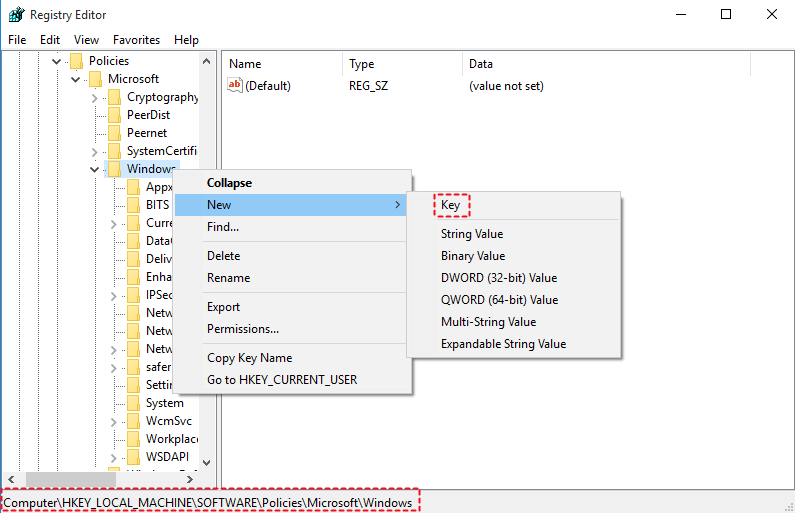The width and height of the screenshot is (795, 513).
Task: Click the WSDAPI folder icon
Action: point(133,457)
